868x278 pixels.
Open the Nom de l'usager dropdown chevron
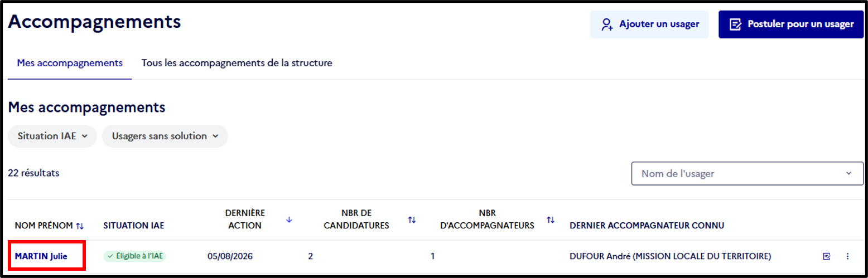point(848,173)
